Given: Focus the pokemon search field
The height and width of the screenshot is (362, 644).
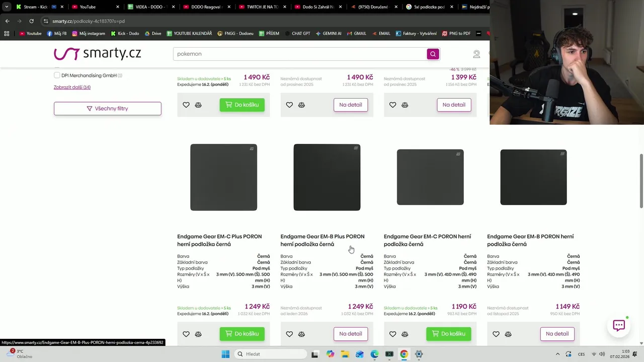Looking at the screenshot, I should 300,54.
